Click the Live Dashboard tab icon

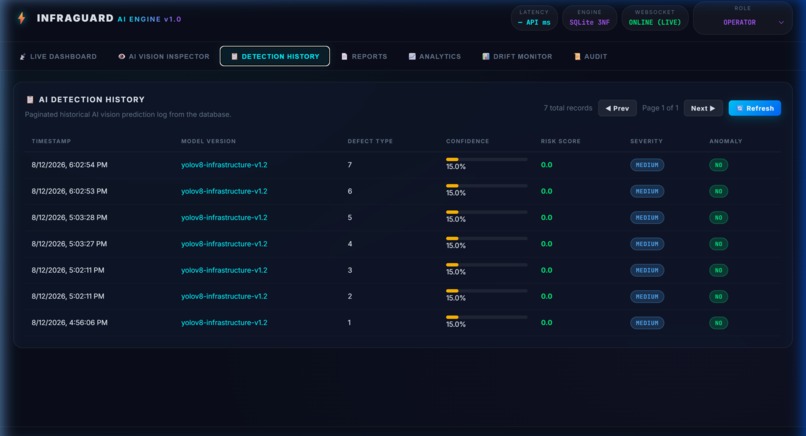(23, 57)
